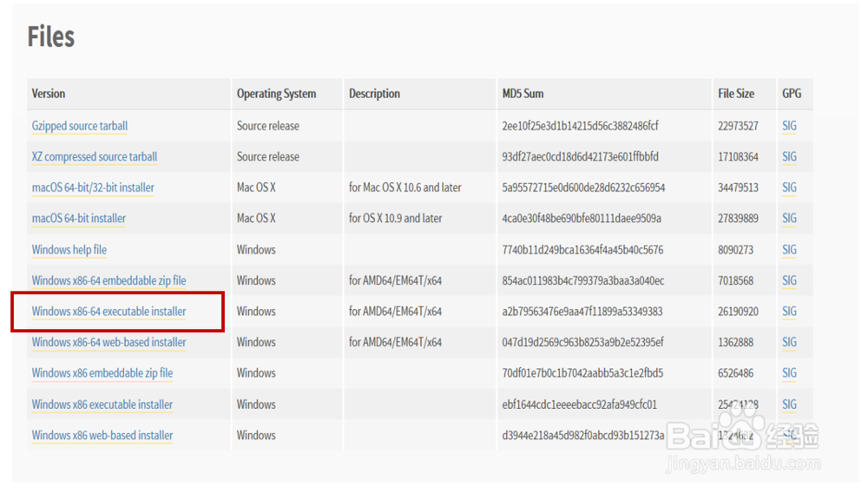Open SIG link for macOS 64-bit installer
The height and width of the screenshot is (493, 868).
click(789, 219)
